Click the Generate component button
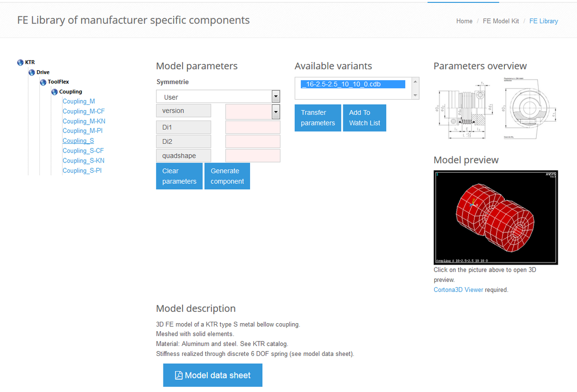This screenshot has width=577, height=392. point(227,176)
